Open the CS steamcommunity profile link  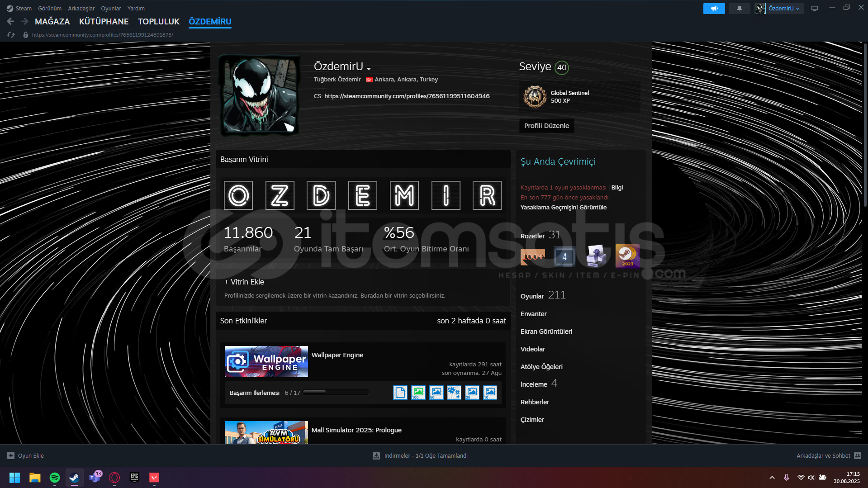[407, 96]
